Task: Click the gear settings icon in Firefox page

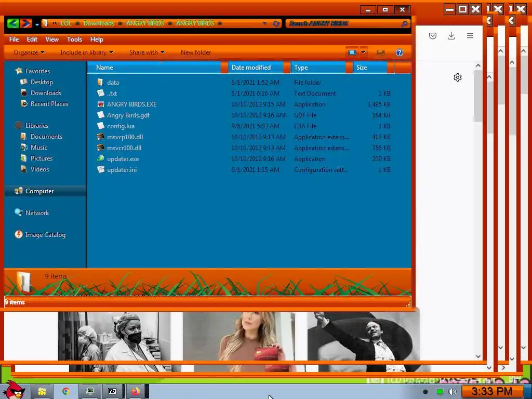Action: 458,77
